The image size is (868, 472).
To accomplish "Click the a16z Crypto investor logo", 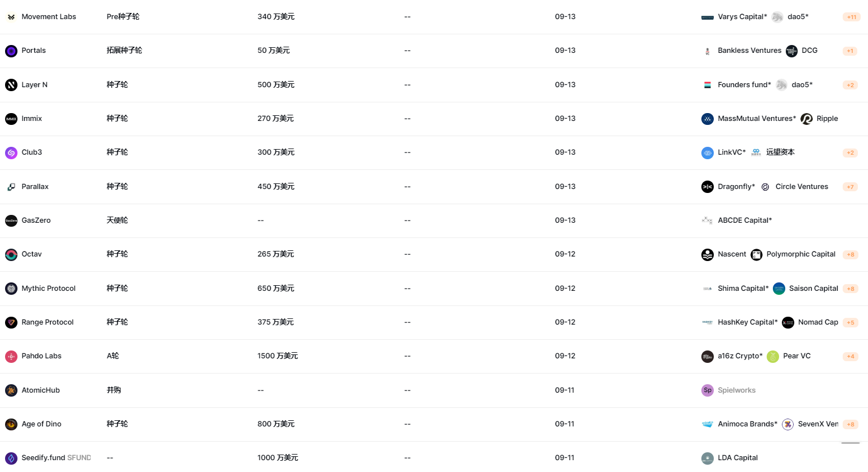I will (x=708, y=356).
